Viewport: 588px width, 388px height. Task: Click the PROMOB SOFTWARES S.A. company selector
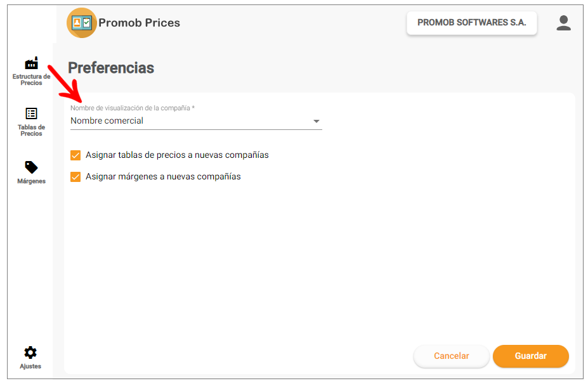click(472, 23)
